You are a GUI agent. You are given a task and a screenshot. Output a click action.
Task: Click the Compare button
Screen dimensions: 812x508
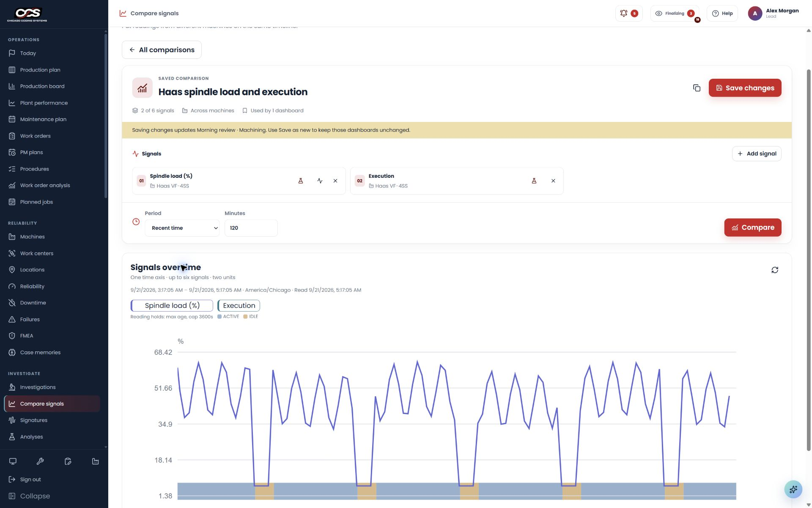753,227
